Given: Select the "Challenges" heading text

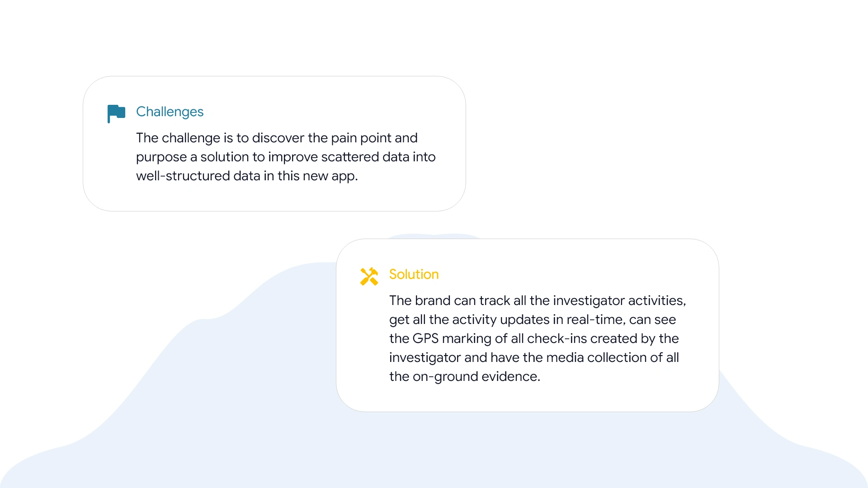Looking at the screenshot, I should [x=170, y=112].
